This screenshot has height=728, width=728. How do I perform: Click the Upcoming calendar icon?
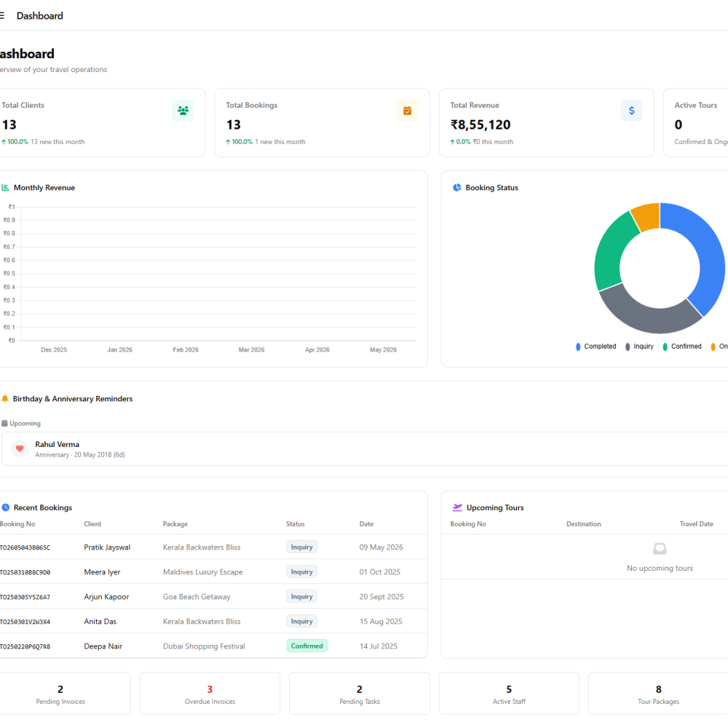pos(4,424)
